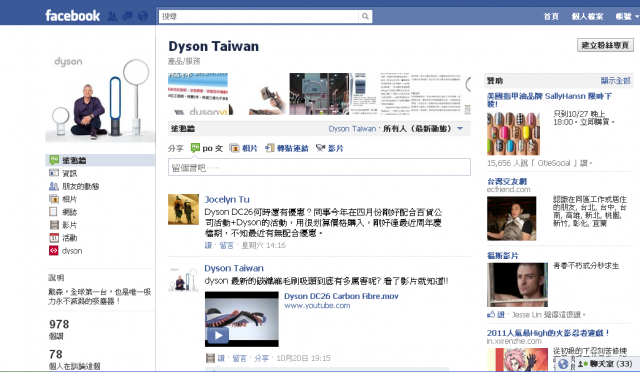Comment on Jocelyn Tu's post
Viewport: 640px width, 372px height.
227,245
